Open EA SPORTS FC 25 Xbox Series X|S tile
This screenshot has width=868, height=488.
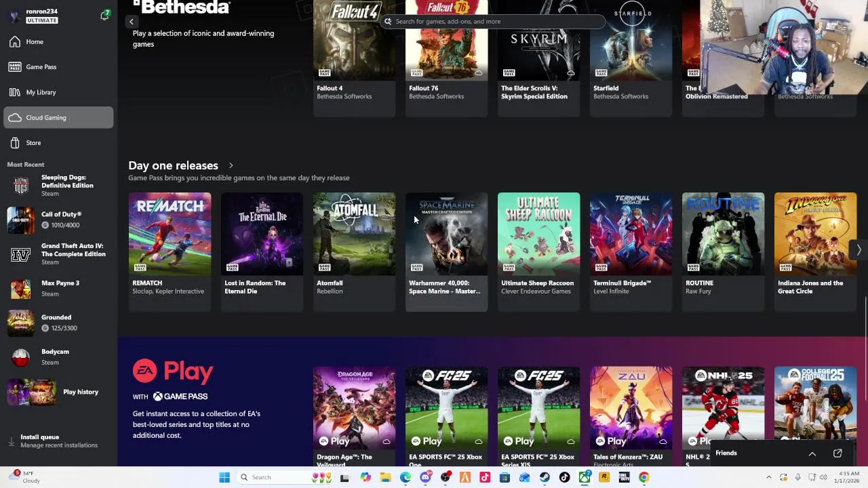tap(538, 416)
